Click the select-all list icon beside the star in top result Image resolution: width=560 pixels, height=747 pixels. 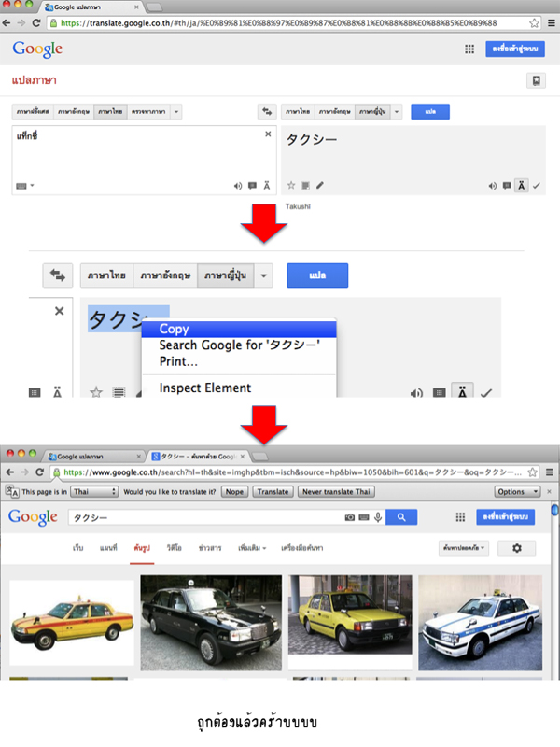coord(306,185)
